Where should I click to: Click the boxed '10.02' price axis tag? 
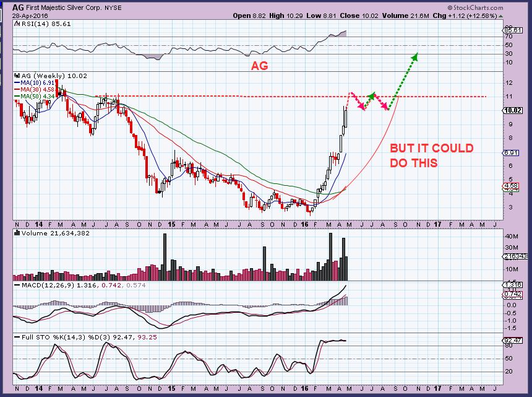point(513,110)
